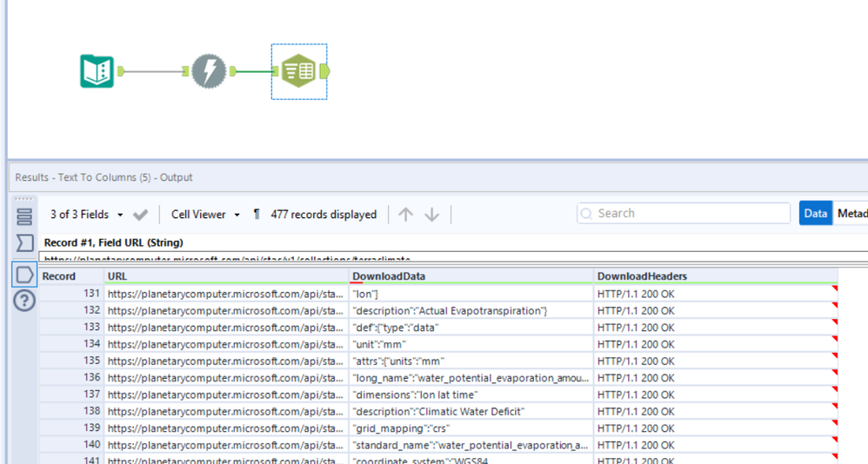The image size is (868, 464).
Task: Select the "dimensions":"lon lat time" cell
Action: click(471, 394)
